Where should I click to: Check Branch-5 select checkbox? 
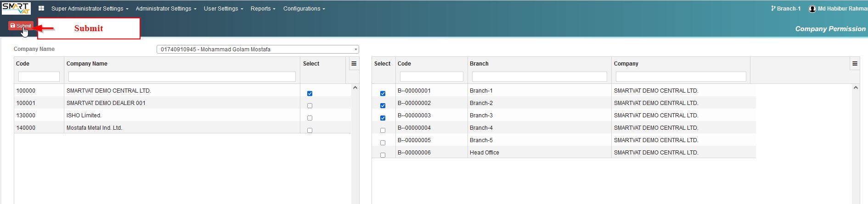pos(383,143)
